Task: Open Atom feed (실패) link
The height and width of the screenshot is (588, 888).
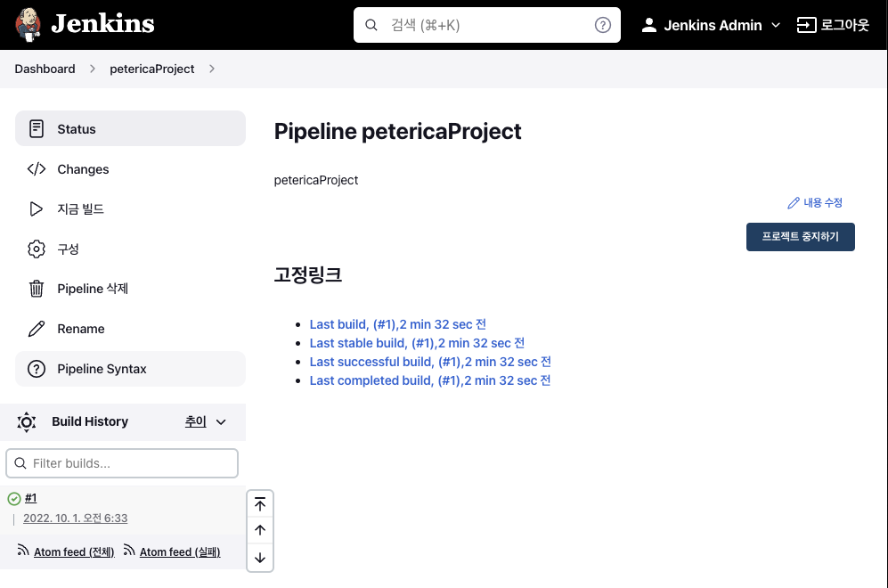Action: (x=180, y=551)
